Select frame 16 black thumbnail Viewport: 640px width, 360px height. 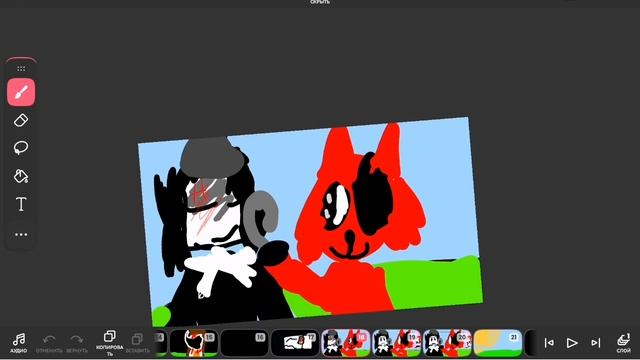click(244, 343)
